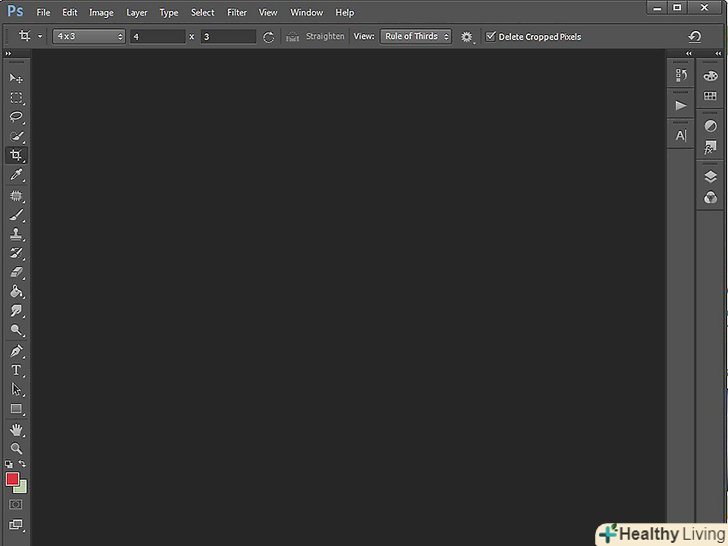
Task: Select the Crop tool in toolbox
Action: (16, 155)
